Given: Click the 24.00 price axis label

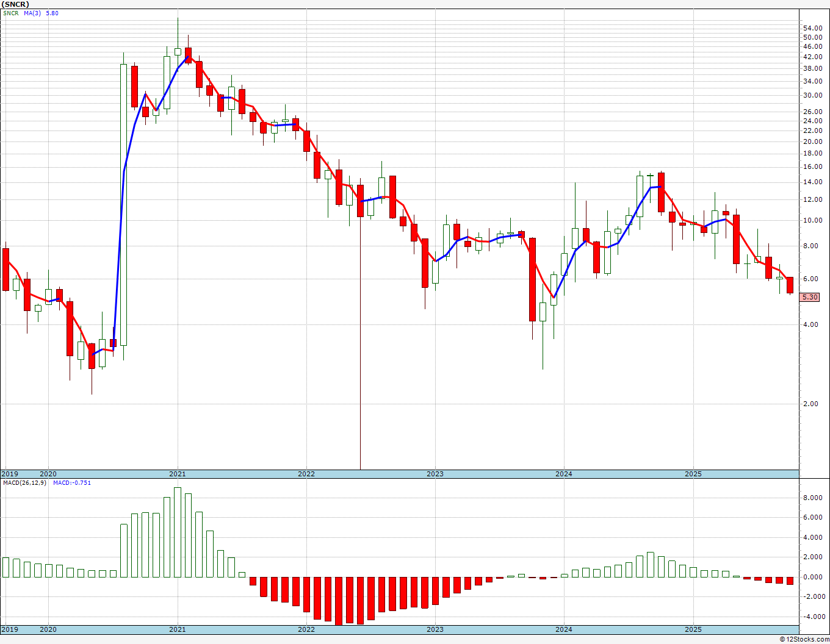Looking at the screenshot, I should [812, 121].
